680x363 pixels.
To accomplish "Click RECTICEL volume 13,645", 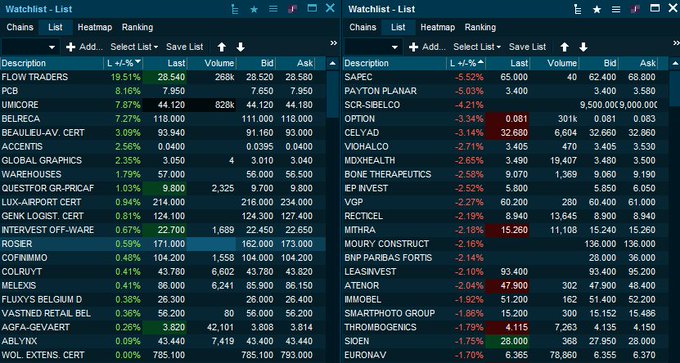I will pos(563,216).
